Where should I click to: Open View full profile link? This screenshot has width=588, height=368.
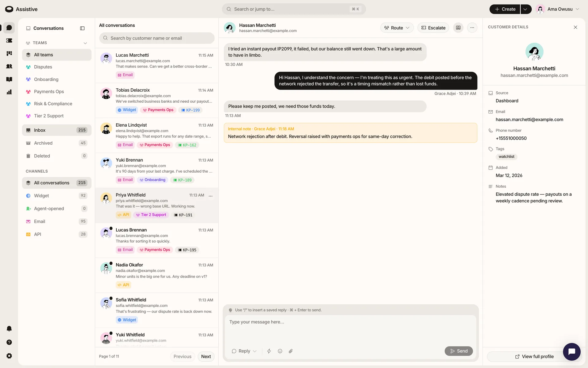click(x=534, y=356)
